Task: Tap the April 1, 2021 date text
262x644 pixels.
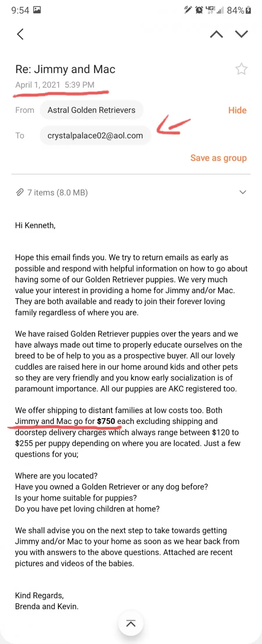Action: pyautogui.click(x=38, y=85)
